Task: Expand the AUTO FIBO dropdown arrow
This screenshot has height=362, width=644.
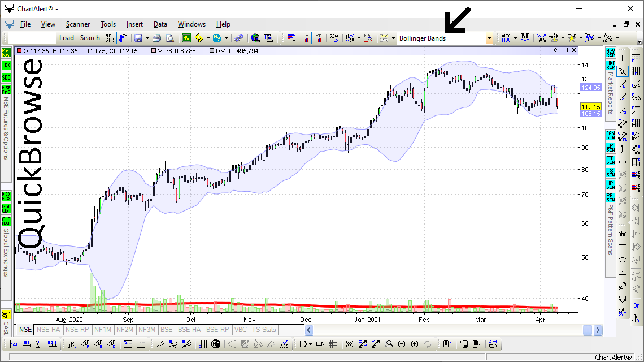Action: [515, 38]
